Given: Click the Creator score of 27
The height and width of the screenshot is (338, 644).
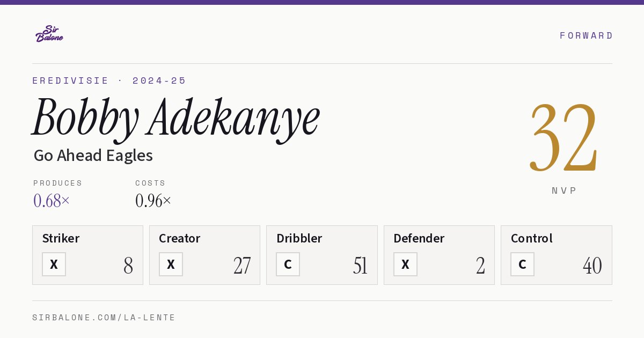Looking at the screenshot, I should click(x=242, y=266).
